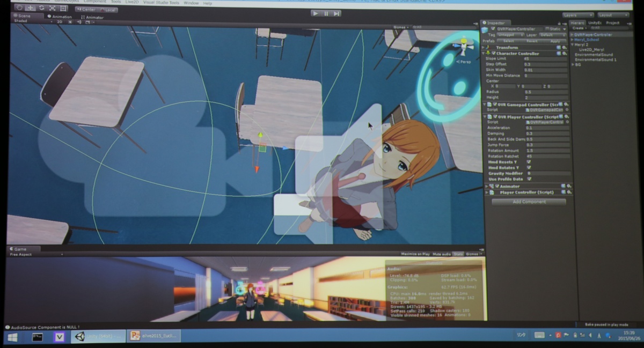
Task: Toggle Local handle rotation button
Action: pyautogui.click(x=107, y=10)
